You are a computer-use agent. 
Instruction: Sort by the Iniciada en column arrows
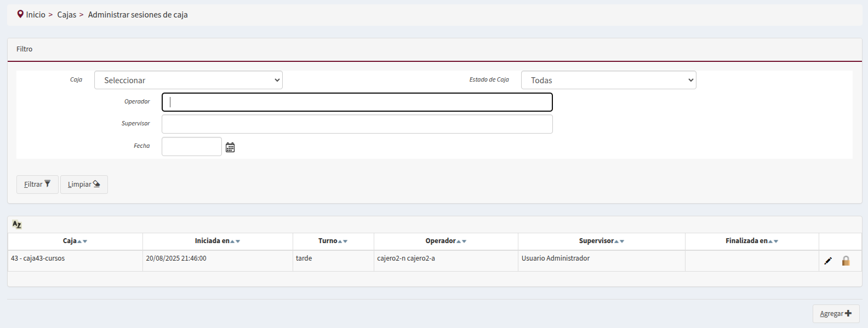click(x=235, y=241)
